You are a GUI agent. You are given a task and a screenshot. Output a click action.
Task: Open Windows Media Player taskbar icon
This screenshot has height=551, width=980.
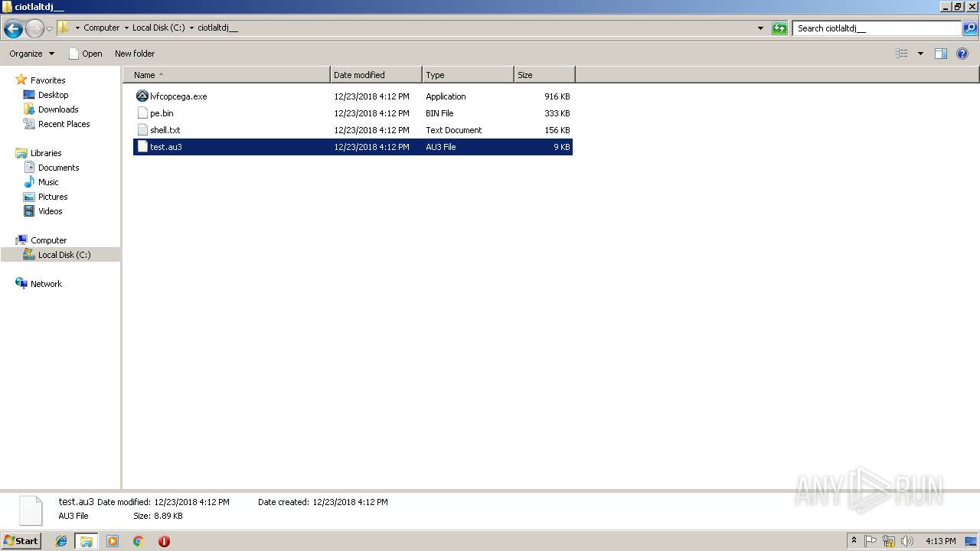click(x=113, y=541)
